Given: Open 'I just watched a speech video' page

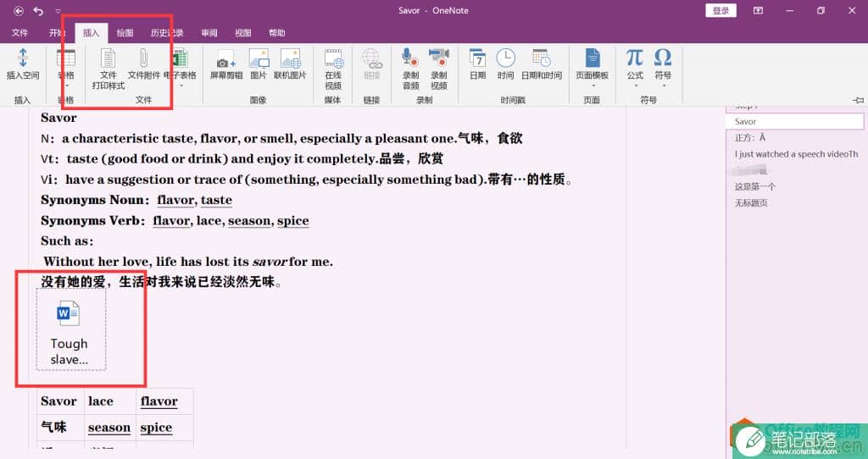Looking at the screenshot, I should point(794,154).
